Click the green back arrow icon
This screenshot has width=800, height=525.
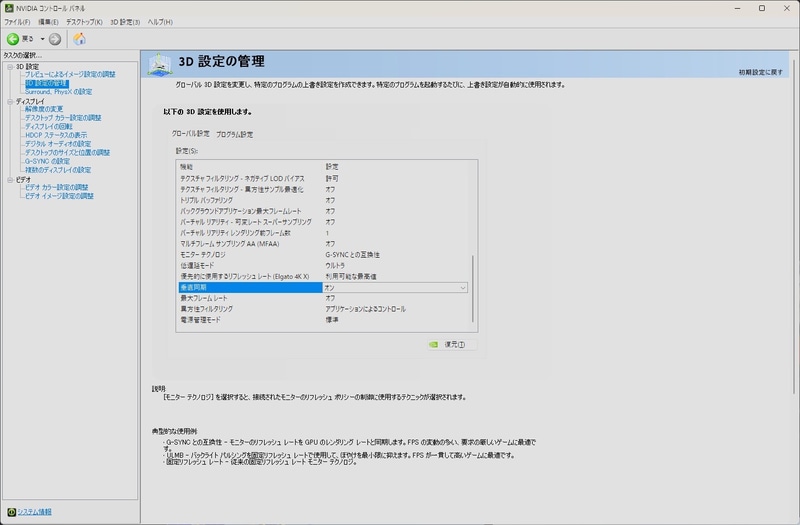click(x=13, y=39)
